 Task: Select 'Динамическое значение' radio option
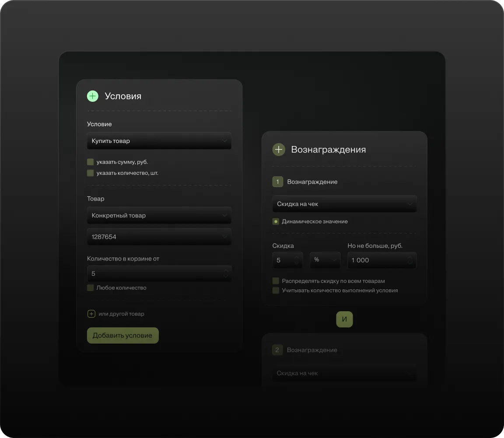point(276,222)
